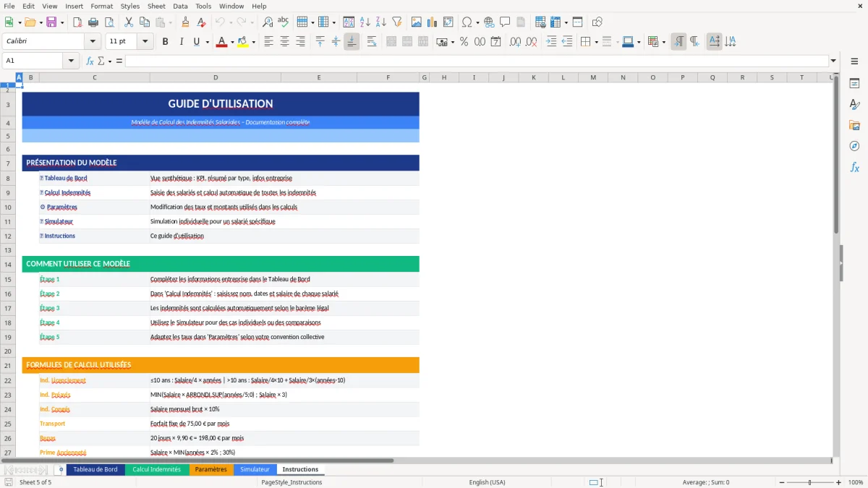The width and height of the screenshot is (868, 488).
Task: Insert a hyperlink
Action: click(x=489, y=22)
